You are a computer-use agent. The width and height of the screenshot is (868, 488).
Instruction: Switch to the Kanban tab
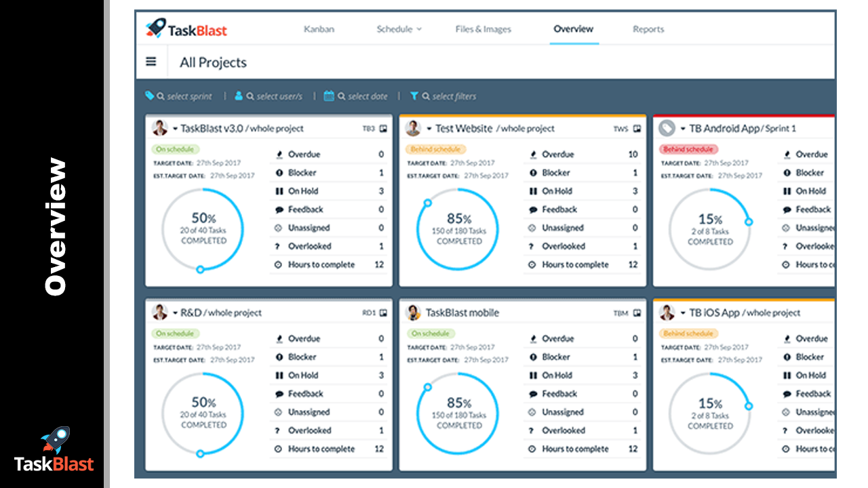tap(319, 29)
